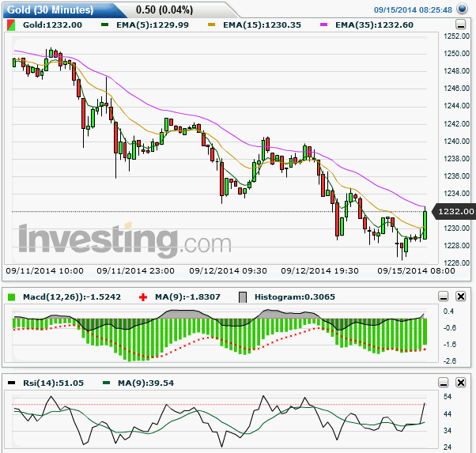The height and width of the screenshot is (453, 476).
Task: Click the red cross MA(9) legend icon
Action: (x=143, y=297)
